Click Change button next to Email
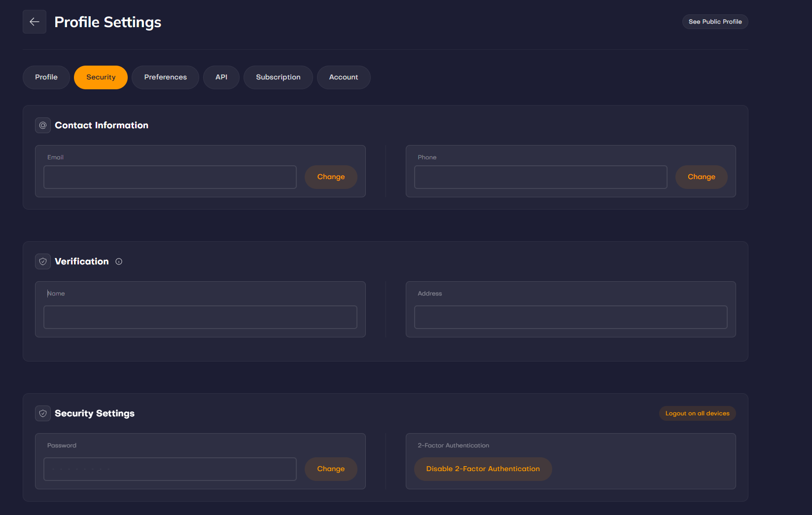 (331, 177)
